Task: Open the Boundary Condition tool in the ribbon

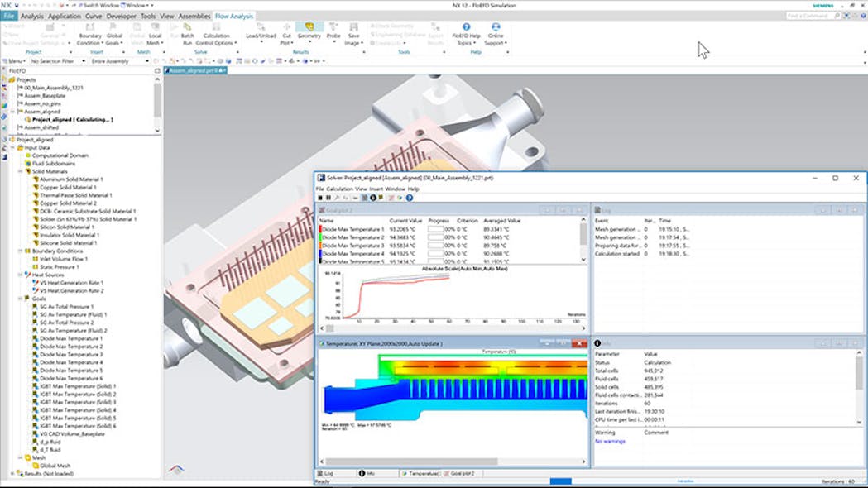Action: pyautogui.click(x=90, y=34)
